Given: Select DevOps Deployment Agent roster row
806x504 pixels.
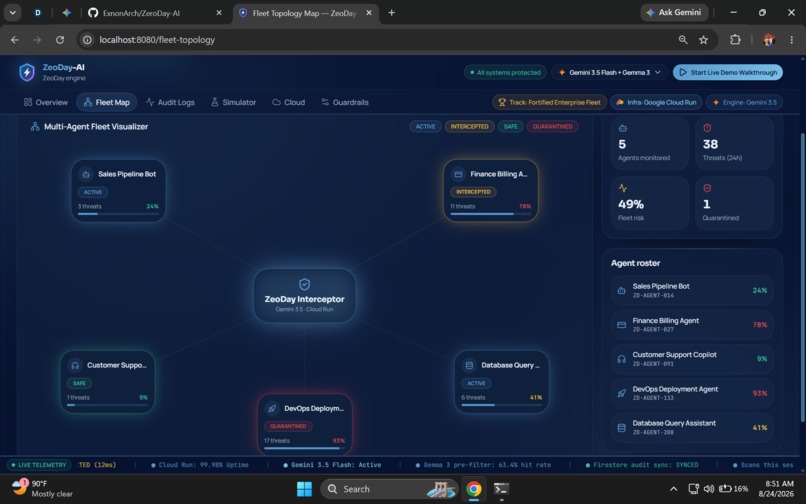Looking at the screenshot, I should (692, 393).
